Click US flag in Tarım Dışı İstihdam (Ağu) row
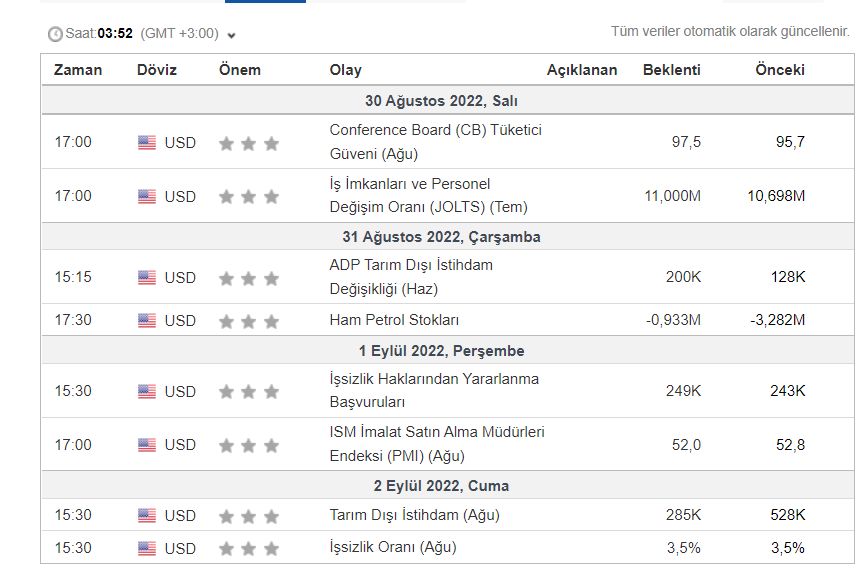This screenshot has height=587, width=867. 147,516
